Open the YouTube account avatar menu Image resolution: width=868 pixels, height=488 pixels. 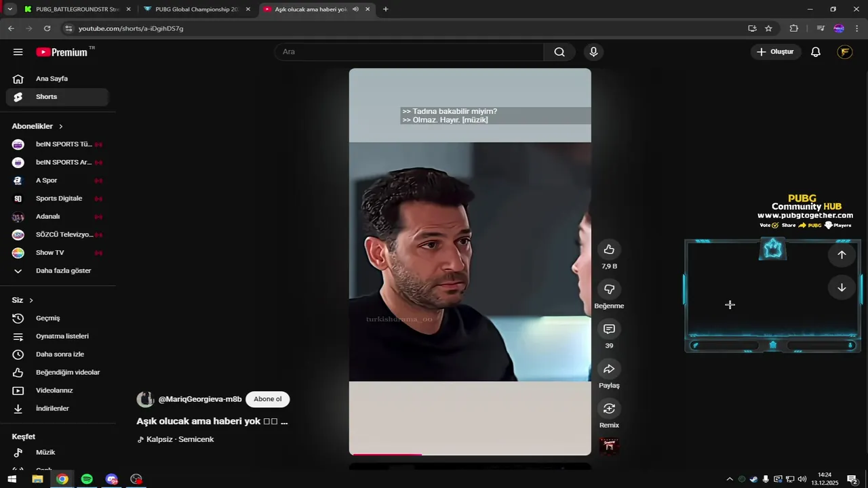point(844,52)
